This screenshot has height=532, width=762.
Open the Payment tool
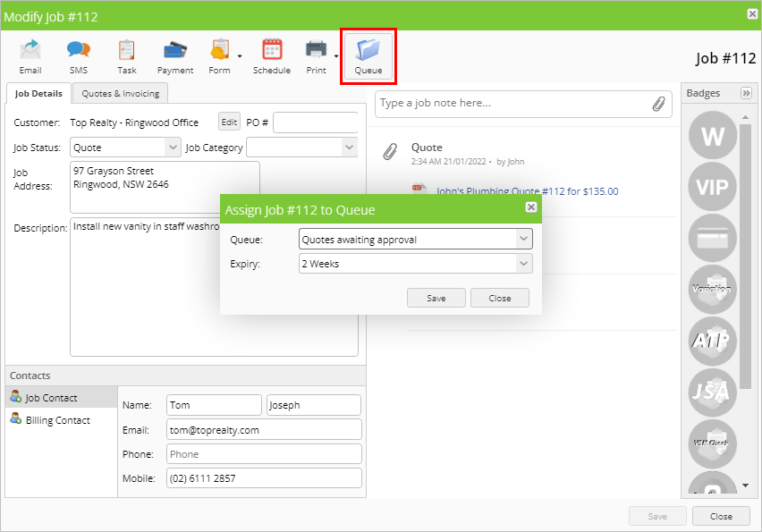[x=175, y=57]
